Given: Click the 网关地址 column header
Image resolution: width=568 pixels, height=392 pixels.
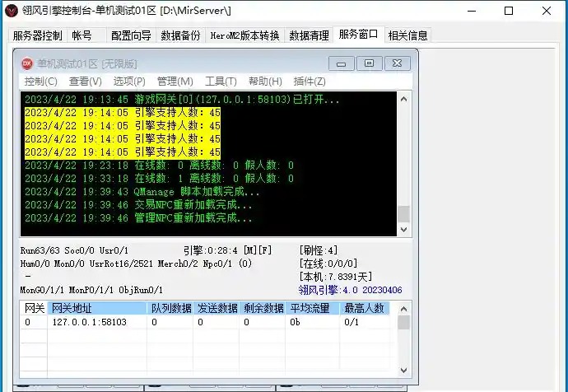Looking at the screenshot, I should (97, 308).
